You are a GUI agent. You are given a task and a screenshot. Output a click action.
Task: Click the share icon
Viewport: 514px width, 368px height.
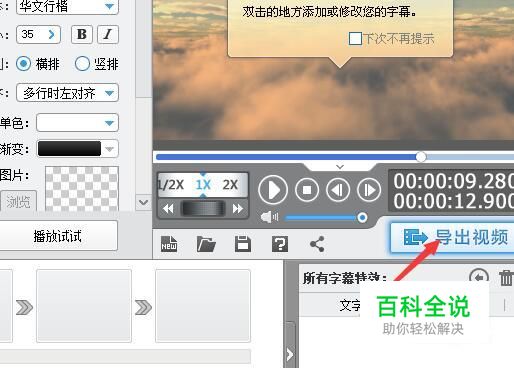[x=317, y=244]
